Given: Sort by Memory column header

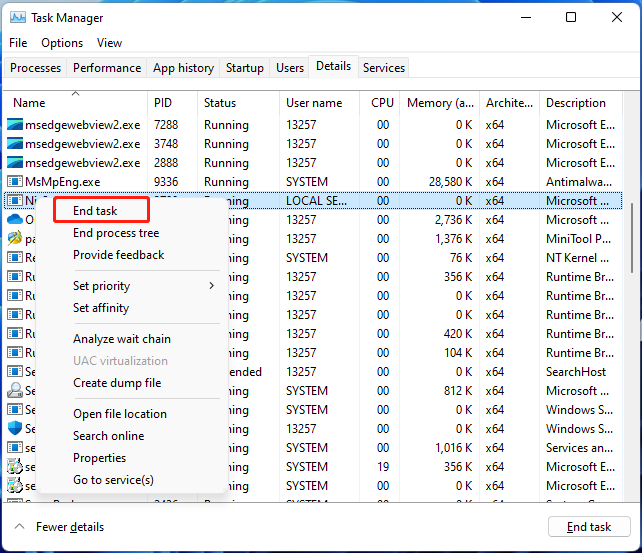Looking at the screenshot, I should (x=439, y=103).
